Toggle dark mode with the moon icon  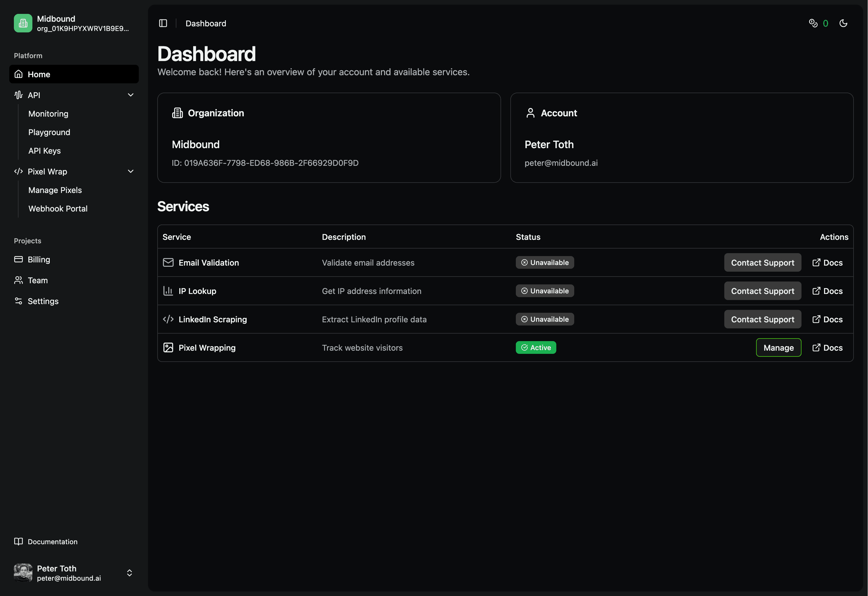(x=843, y=23)
